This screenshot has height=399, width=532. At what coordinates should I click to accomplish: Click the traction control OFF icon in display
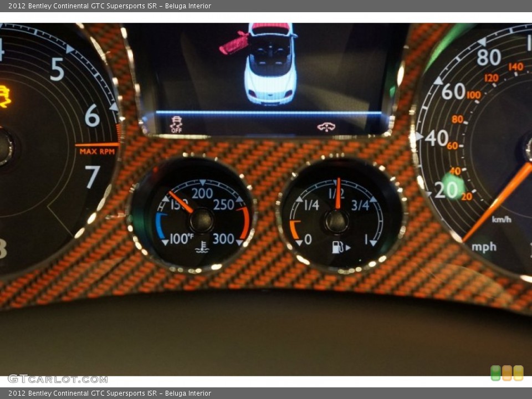[176, 124]
